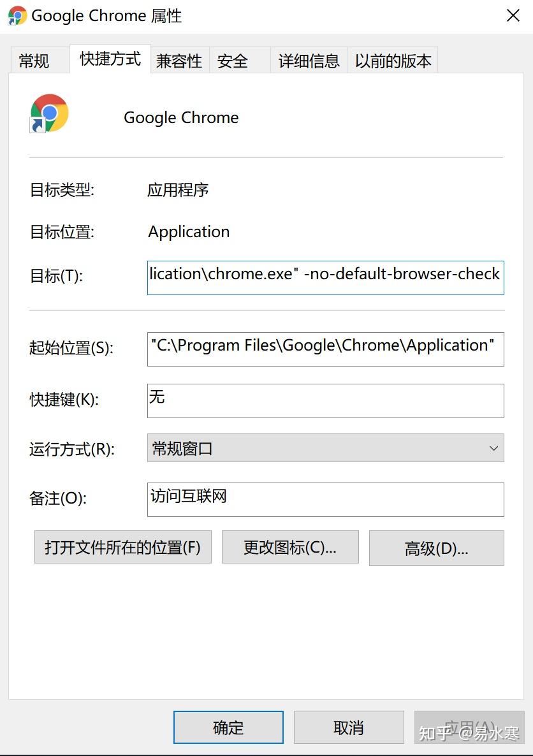
Task: Go to the 安全 tab
Action: pyautogui.click(x=233, y=61)
